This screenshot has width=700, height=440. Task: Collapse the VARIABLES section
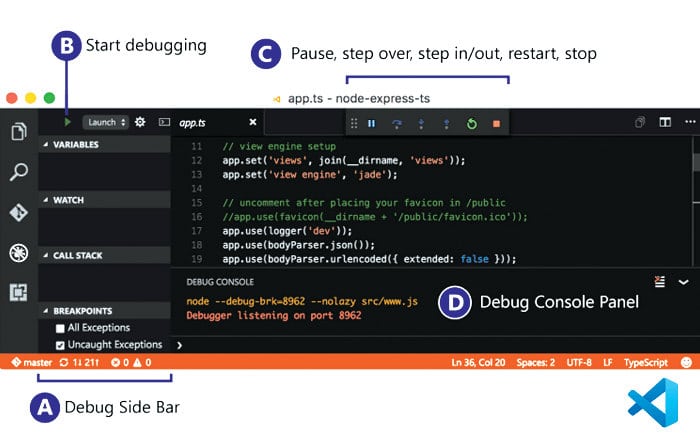point(104,145)
